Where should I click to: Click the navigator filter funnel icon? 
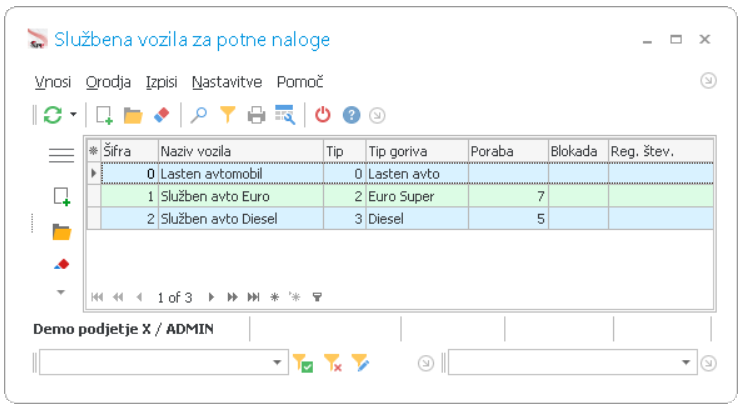317,297
